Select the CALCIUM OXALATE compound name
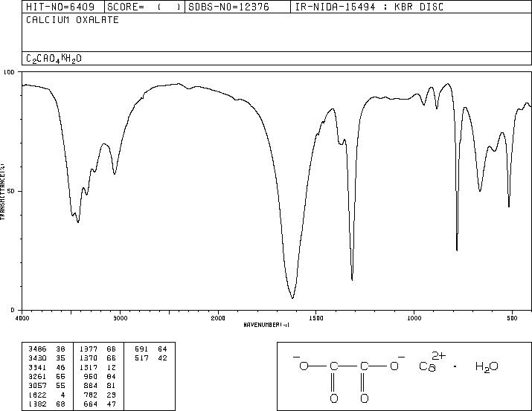The height and width of the screenshot is (411, 532). [x=72, y=20]
